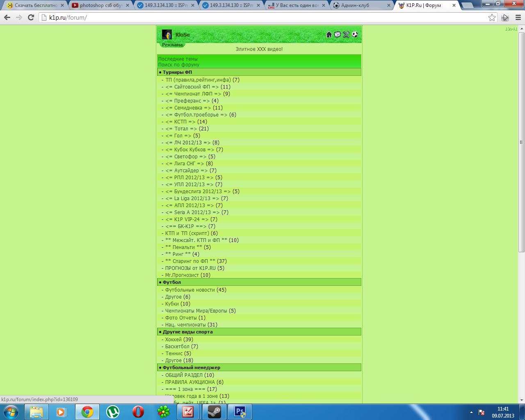Open the Чемпионаты Мира/Европы subforum

[x=196, y=311]
